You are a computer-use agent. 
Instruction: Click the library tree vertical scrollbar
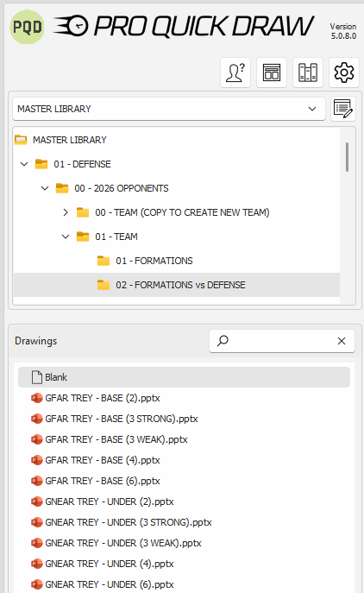point(347,157)
